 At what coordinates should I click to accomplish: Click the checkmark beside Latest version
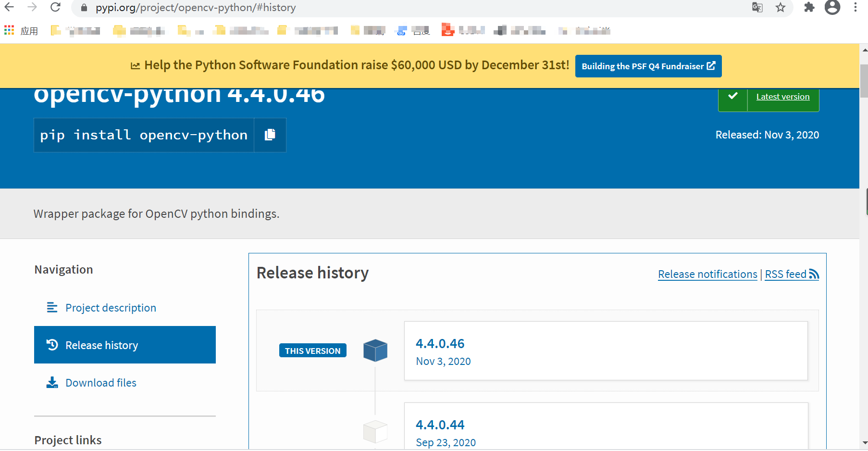click(x=732, y=96)
